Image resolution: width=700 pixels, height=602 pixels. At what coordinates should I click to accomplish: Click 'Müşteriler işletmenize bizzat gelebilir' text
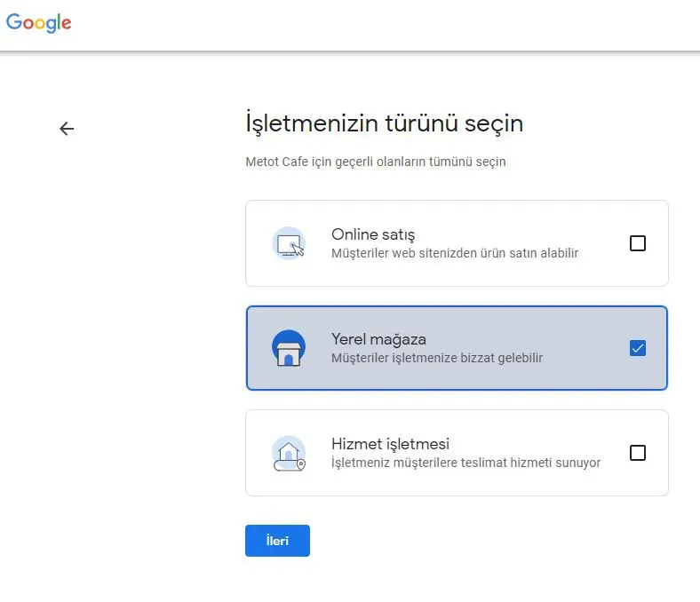point(437,358)
